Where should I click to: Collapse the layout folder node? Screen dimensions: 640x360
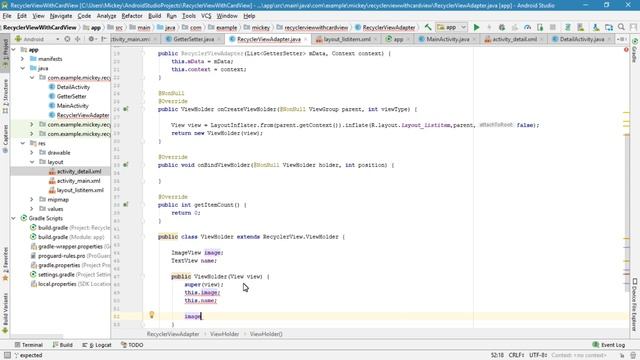click(32, 162)
